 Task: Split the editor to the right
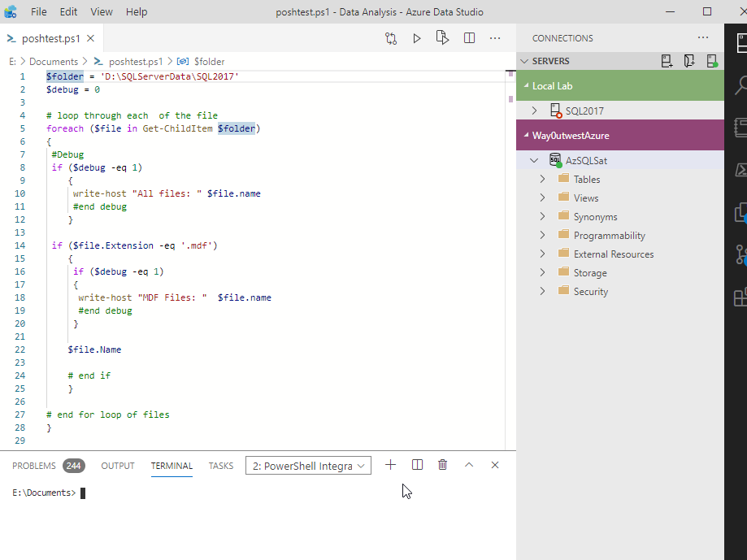(x=469, y=38)
